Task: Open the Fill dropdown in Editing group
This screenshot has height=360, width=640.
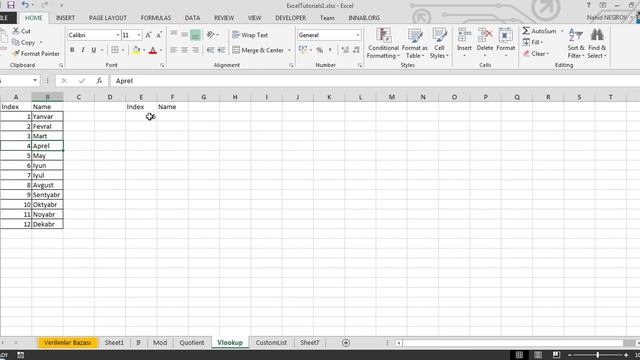Action: 533,42
